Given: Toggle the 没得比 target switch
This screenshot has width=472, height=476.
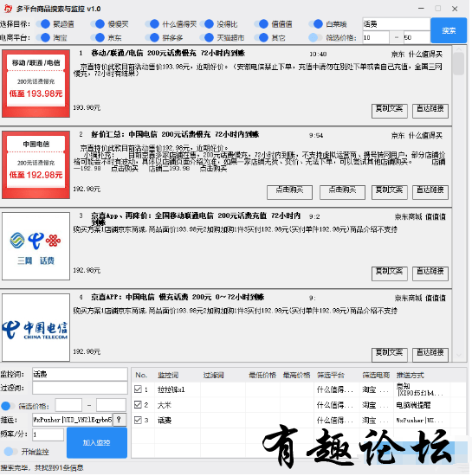Looking at the screenshot, I should pos(206,24).
